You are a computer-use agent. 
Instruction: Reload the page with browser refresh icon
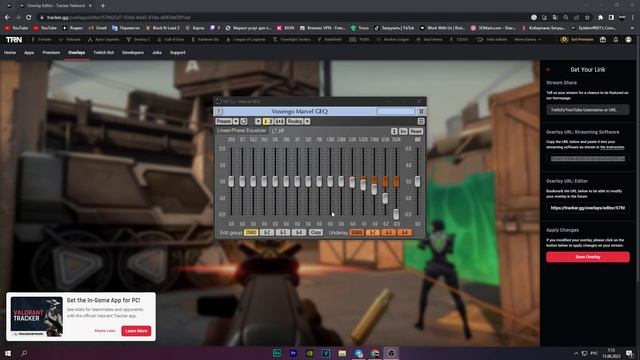(x=29, y=18)
